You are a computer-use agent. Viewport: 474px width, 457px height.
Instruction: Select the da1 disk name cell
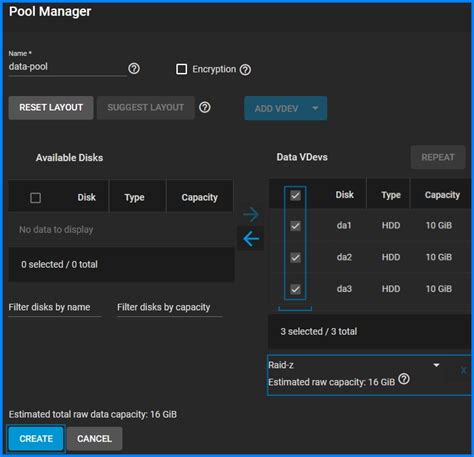point(344,226)
